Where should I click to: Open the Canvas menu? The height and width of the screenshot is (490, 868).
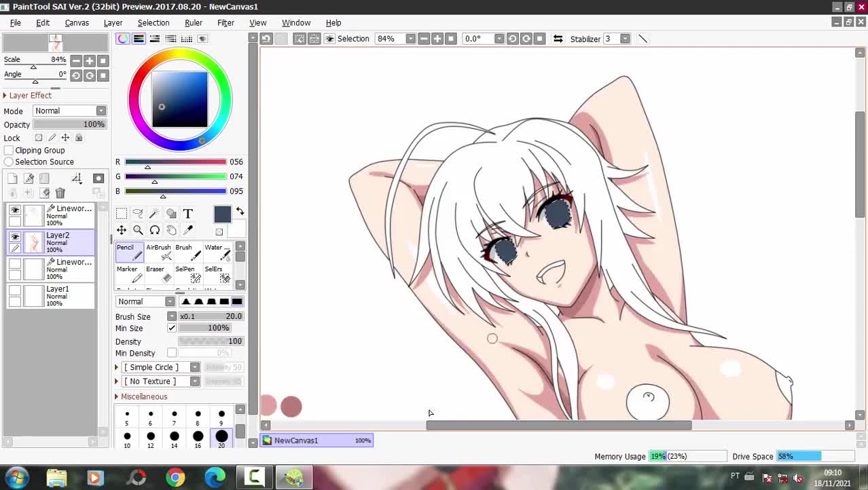[77, 22]
